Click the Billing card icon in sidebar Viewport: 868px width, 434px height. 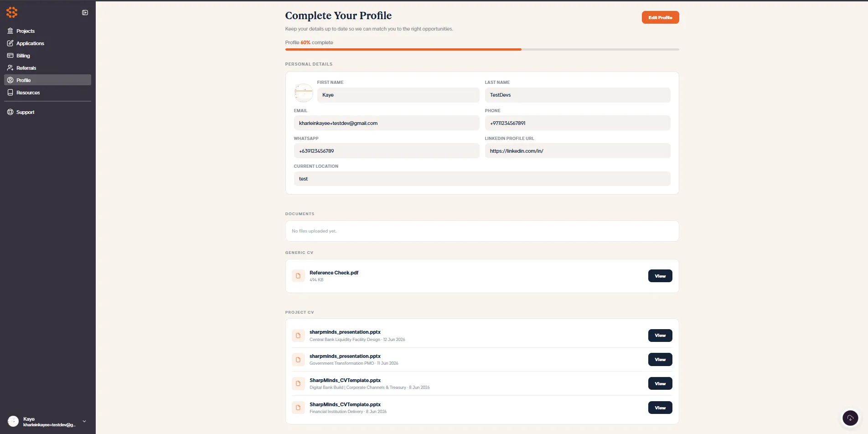[x=10, y=56]
